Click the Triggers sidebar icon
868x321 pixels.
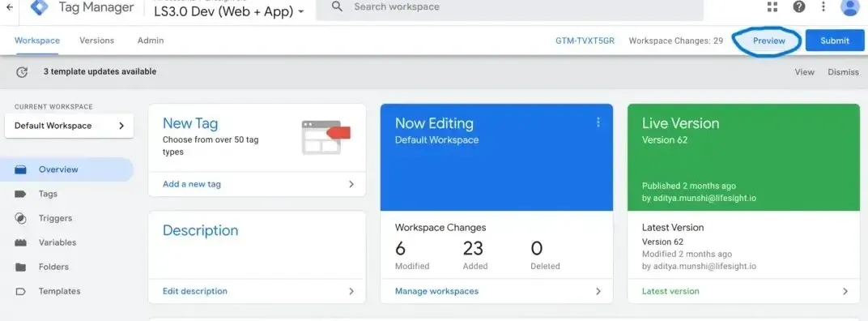click(20, 218)
